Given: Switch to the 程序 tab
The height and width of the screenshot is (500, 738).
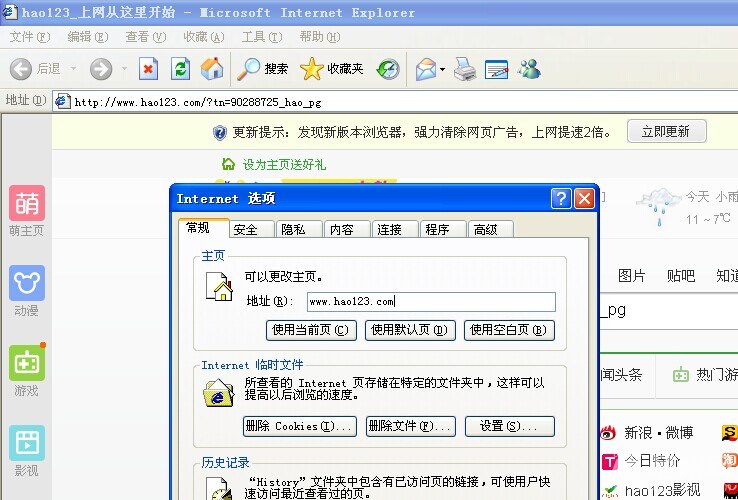Looking at the screenshot, I should [443, 229].
